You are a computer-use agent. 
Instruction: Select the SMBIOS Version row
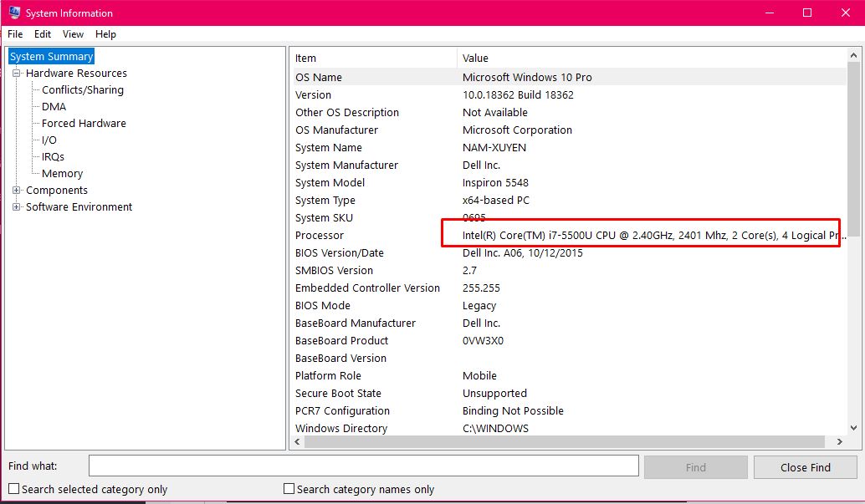[x=568, y=271]
